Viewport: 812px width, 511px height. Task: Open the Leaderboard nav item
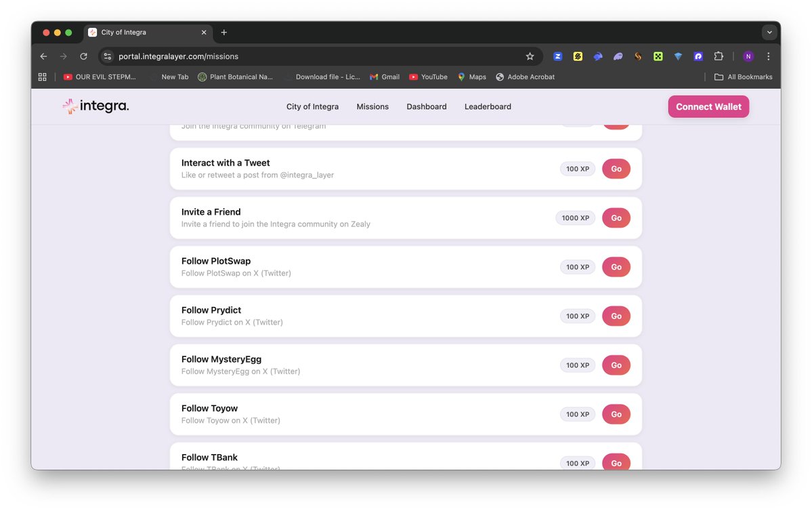pos(488,106)
